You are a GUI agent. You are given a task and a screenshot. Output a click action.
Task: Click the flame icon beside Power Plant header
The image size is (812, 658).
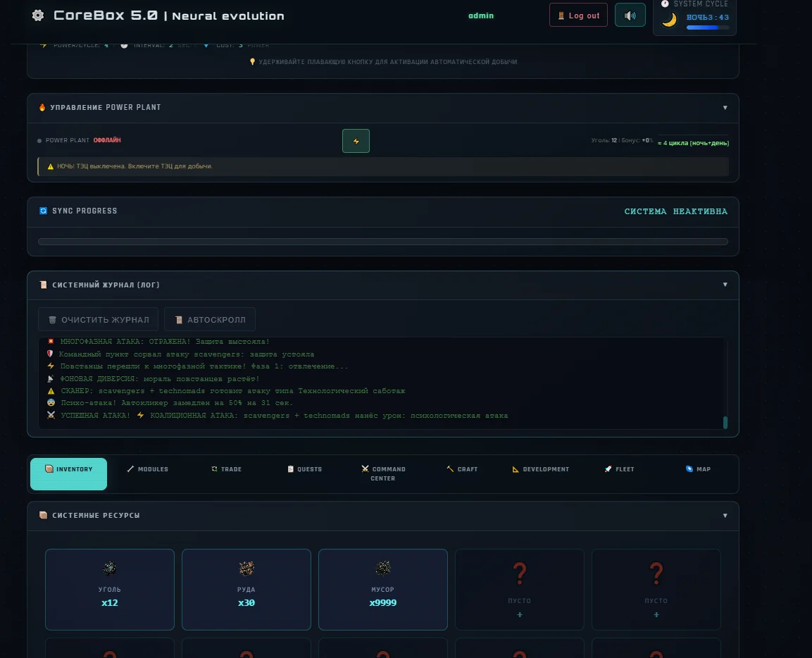click(42, 107)
